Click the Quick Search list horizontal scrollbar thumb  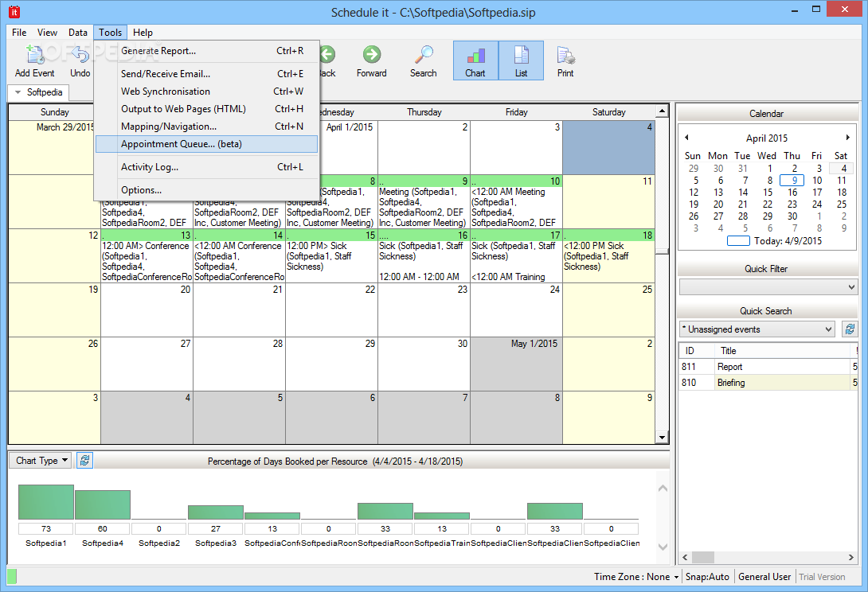coord(703,557)
